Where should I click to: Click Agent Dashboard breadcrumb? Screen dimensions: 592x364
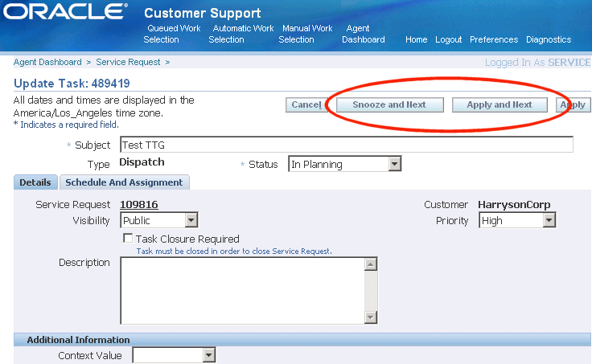click(47, 62)
